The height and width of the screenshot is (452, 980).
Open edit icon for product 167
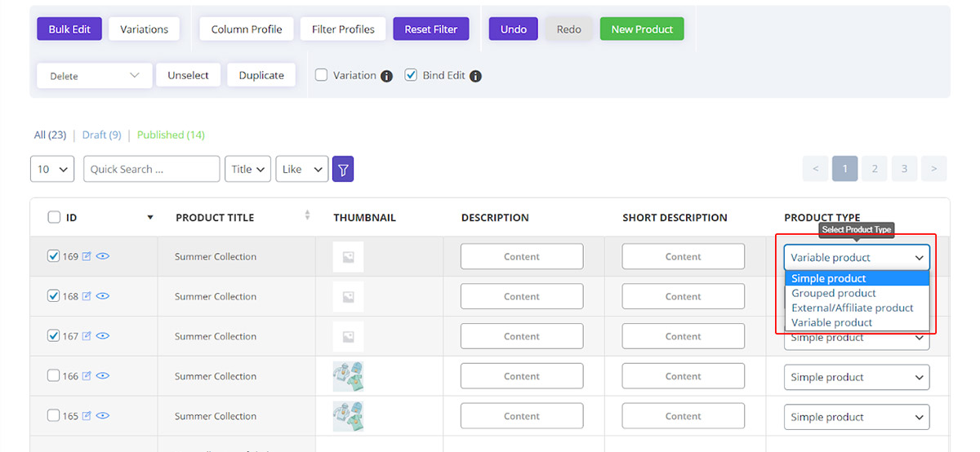(87, 336)
